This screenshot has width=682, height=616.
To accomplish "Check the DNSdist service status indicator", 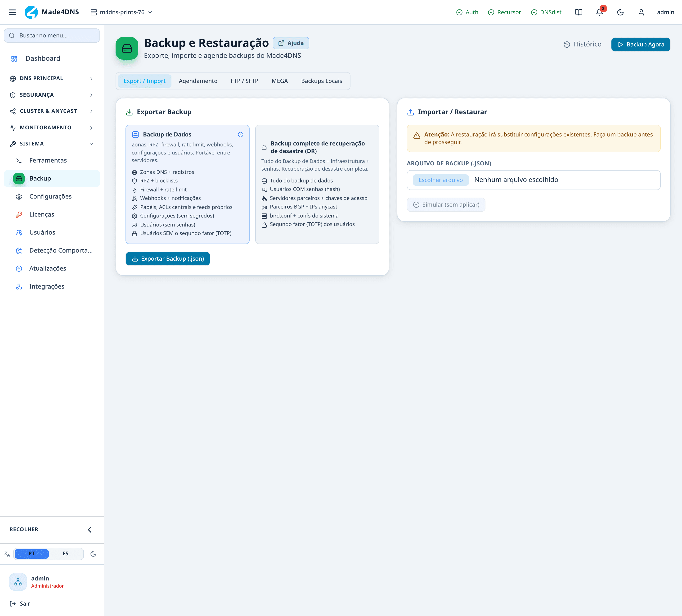I will click(x=546, y=12).
